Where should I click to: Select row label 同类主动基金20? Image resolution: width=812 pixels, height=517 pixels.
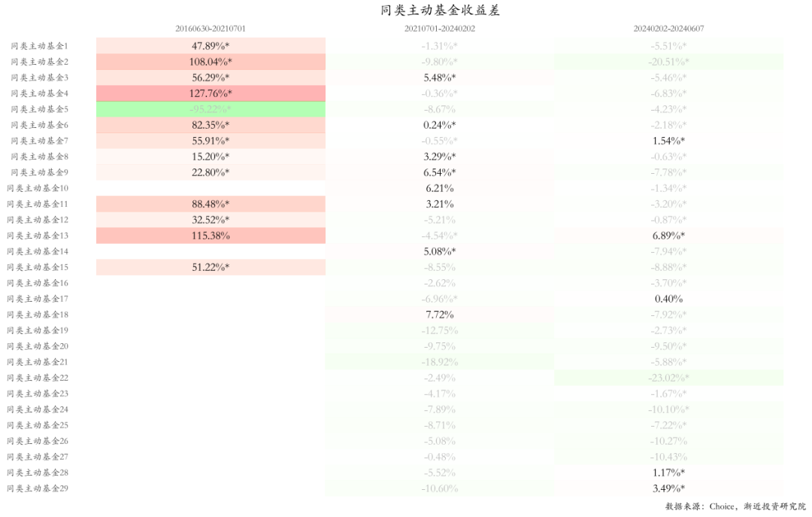pos(38,346)
